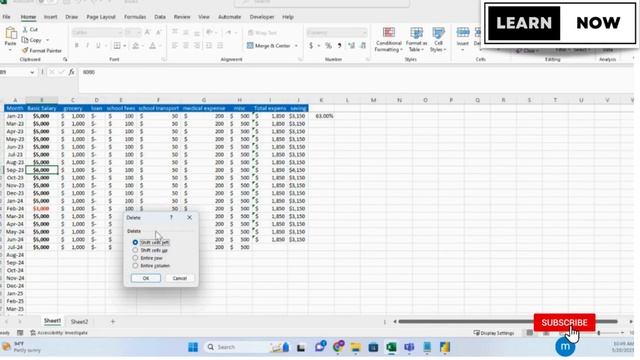Decrease indent
640x360 pixels.
click(209, 46)
